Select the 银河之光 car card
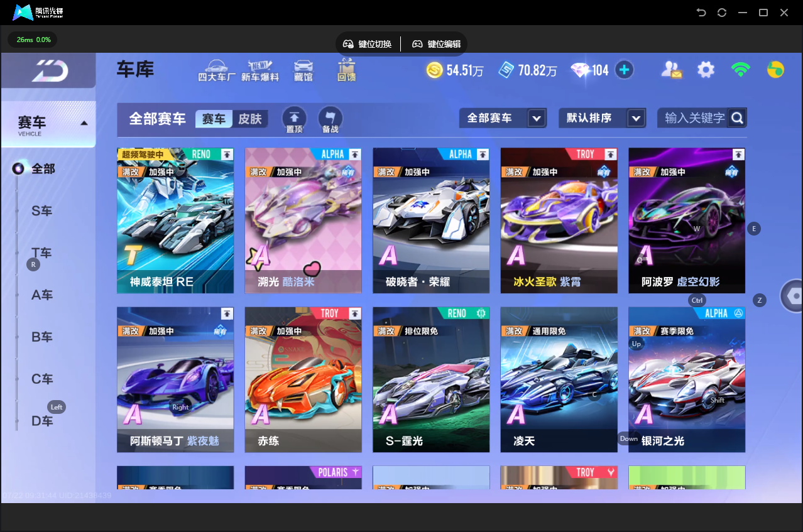The height and width of the screenshot is (532, 803). pyautogui.click(x=687, y=379)
